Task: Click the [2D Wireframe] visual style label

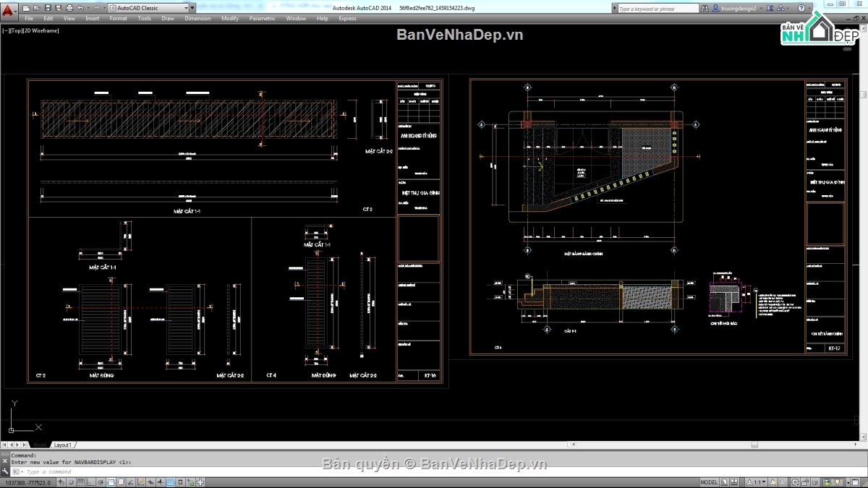Action: click(x=42, y=30)
